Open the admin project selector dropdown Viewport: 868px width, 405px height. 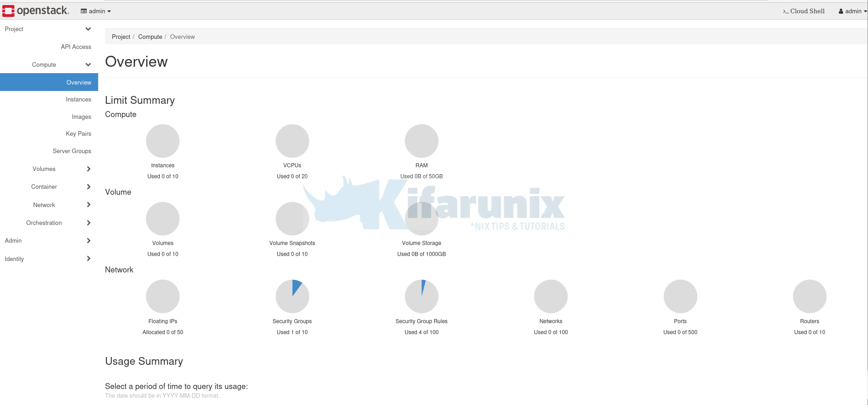click(x=96, y=11)
